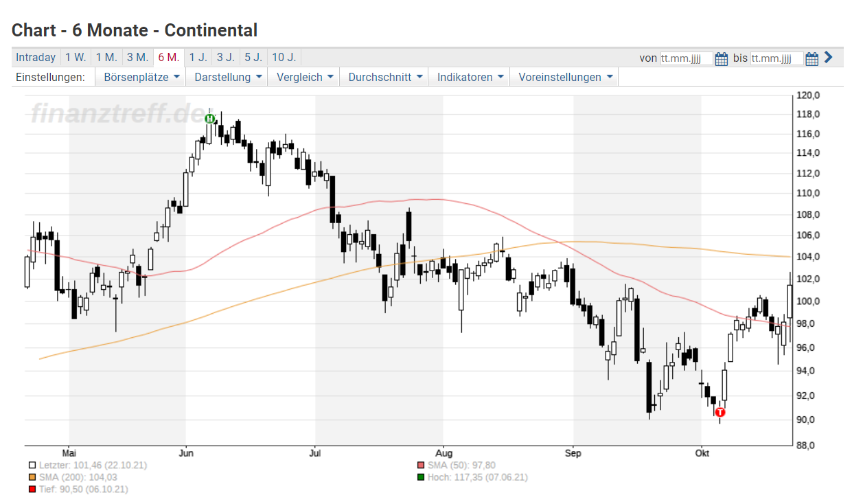
Task: Click the 'Aug' x-axis label
Action: [444, 453]
